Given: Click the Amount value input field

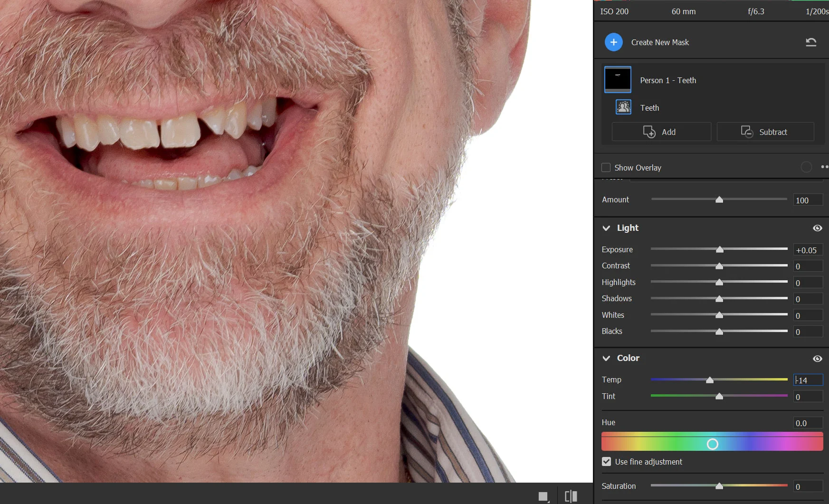Looking at the screenshot, I should pyautogui.click(x=808, y=200).
